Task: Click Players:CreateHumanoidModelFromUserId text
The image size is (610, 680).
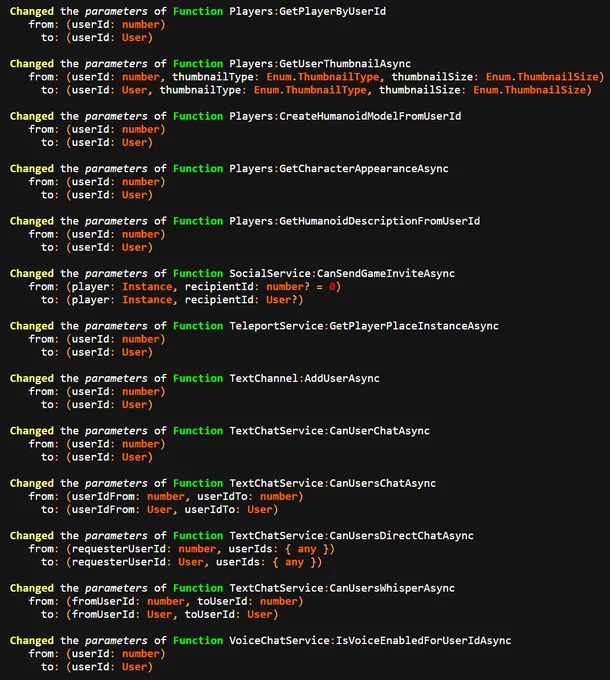Action: (x=345, y=116)
